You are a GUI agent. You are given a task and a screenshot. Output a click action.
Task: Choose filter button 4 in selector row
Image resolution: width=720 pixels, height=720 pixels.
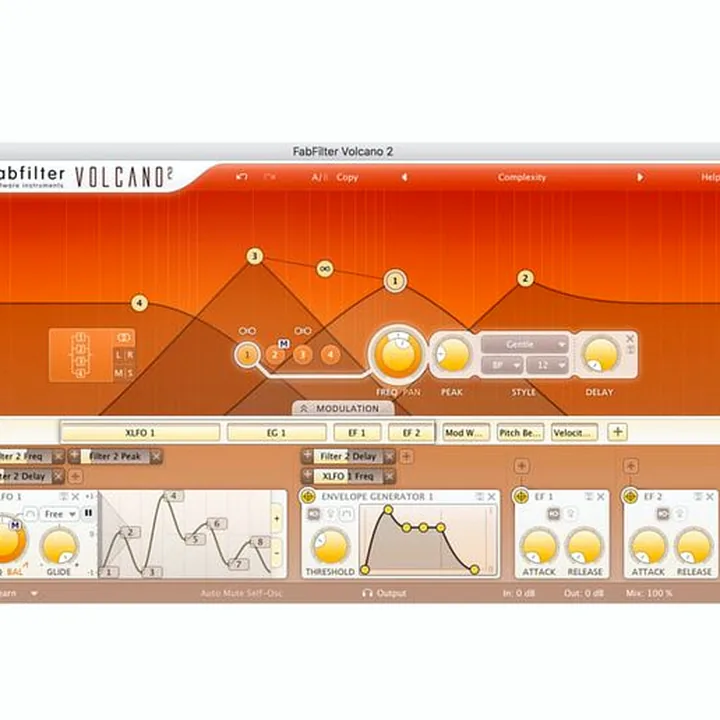pyautogui.click(x=330, y=355)
